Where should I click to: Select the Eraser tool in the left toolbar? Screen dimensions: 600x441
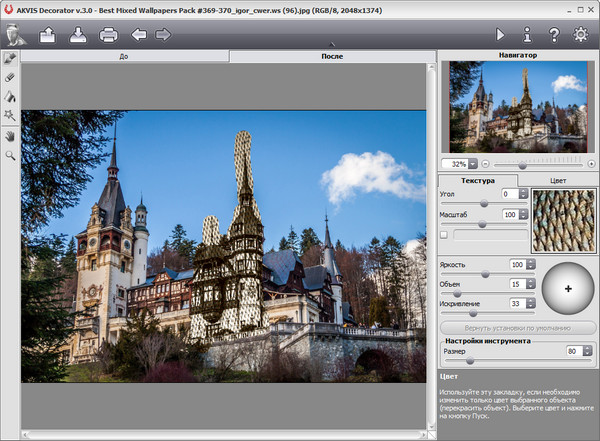tap(10, 76)
